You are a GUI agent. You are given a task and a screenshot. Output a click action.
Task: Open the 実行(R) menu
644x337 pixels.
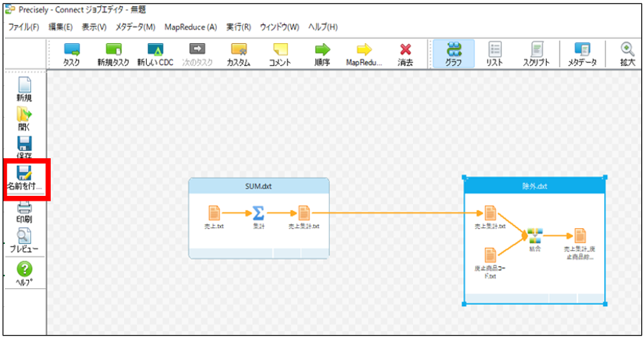(x=238, y=27)
